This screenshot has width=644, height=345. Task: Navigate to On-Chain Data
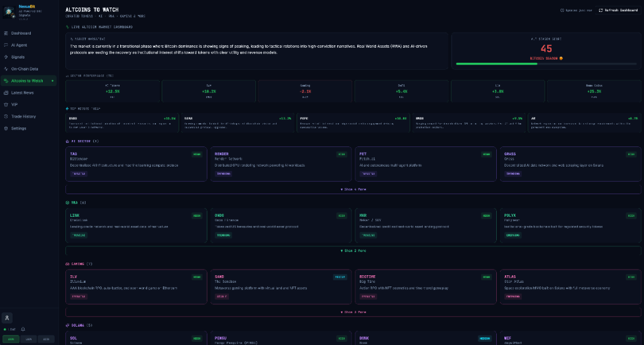(29, 69)
